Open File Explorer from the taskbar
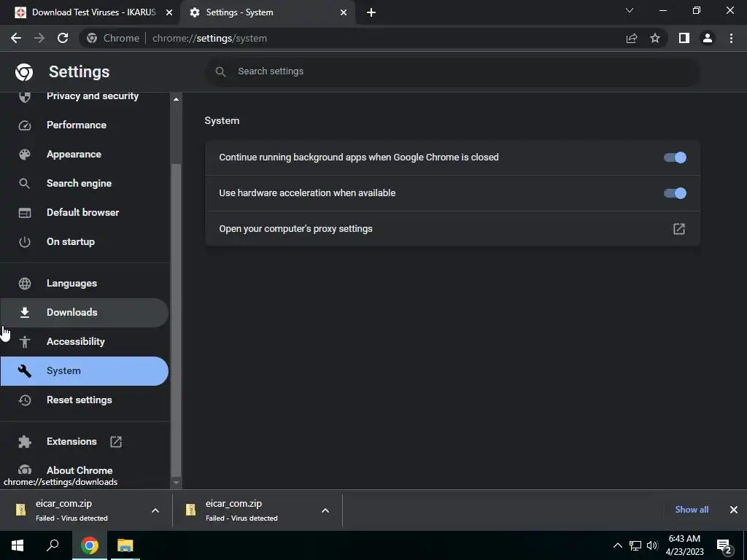Viewport: 747px width, 560px height. (125, 545)
